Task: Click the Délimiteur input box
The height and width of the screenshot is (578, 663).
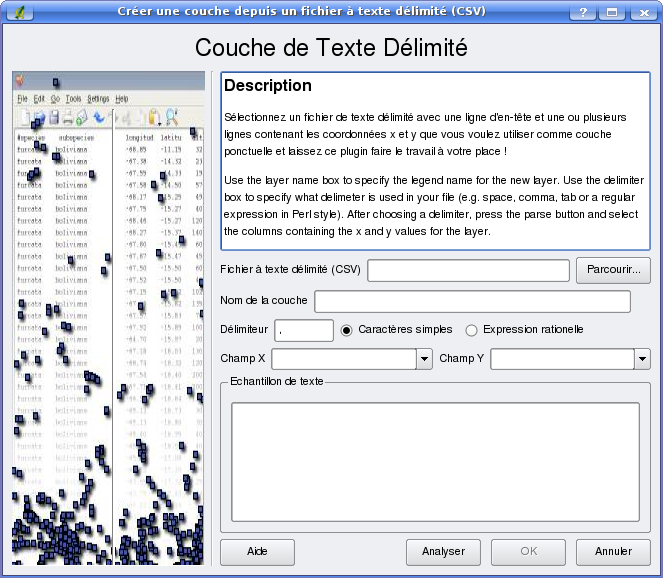Action: [x=303, y=330]
